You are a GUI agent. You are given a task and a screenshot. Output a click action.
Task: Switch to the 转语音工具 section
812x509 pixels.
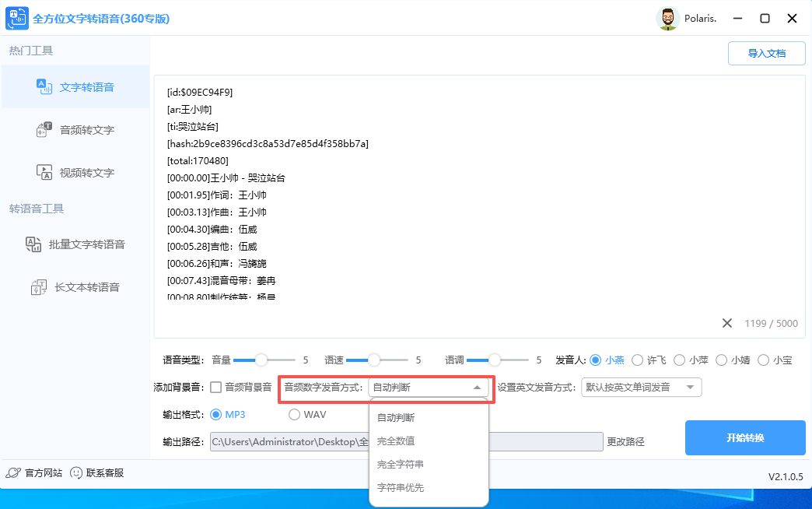(x=37, y=208)
